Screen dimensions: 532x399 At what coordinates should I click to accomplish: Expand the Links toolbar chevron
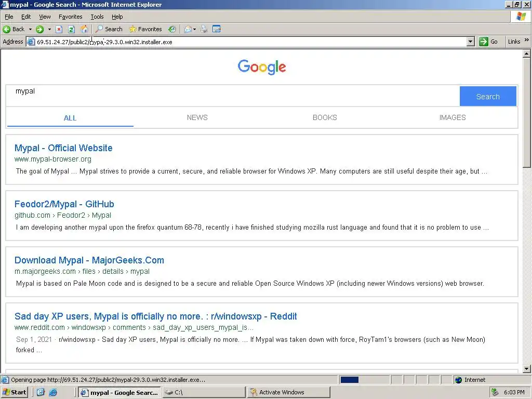click(x=527, y=40)
